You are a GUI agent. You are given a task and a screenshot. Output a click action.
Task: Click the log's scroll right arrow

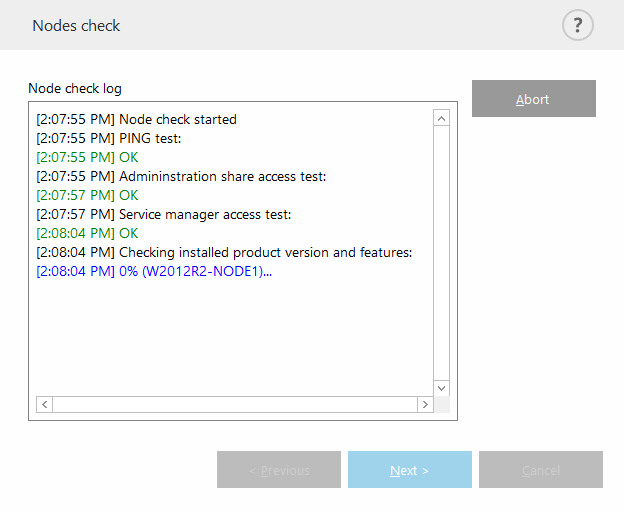click(425, 404)
